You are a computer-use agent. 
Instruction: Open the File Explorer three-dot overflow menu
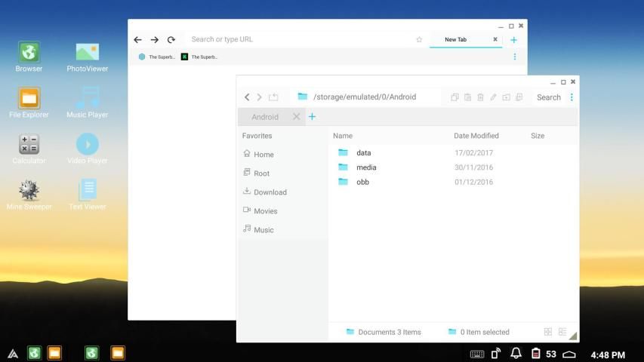(572, 97)
